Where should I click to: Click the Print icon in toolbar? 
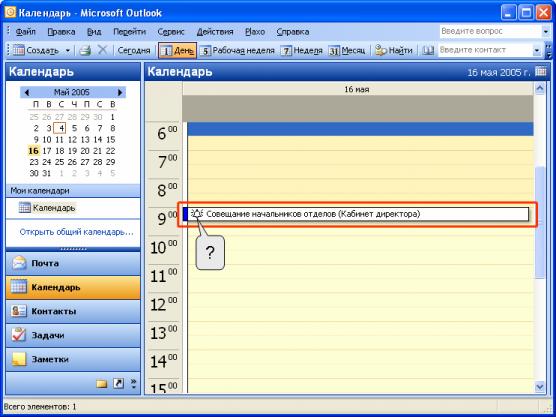[x=85, y=51]
